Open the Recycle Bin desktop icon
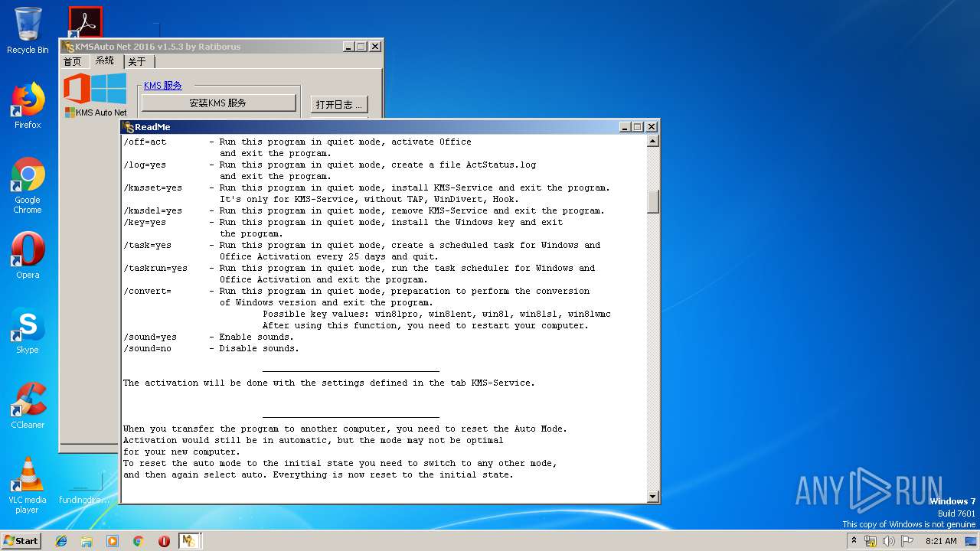The image size is (980, 551). (x=28, y=31)
